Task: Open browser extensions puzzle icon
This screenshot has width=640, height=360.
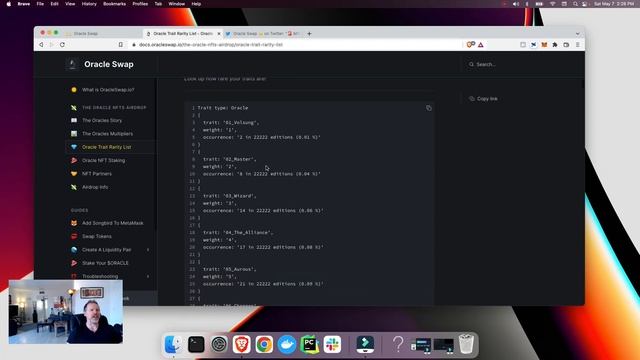Action: (555, 44)
